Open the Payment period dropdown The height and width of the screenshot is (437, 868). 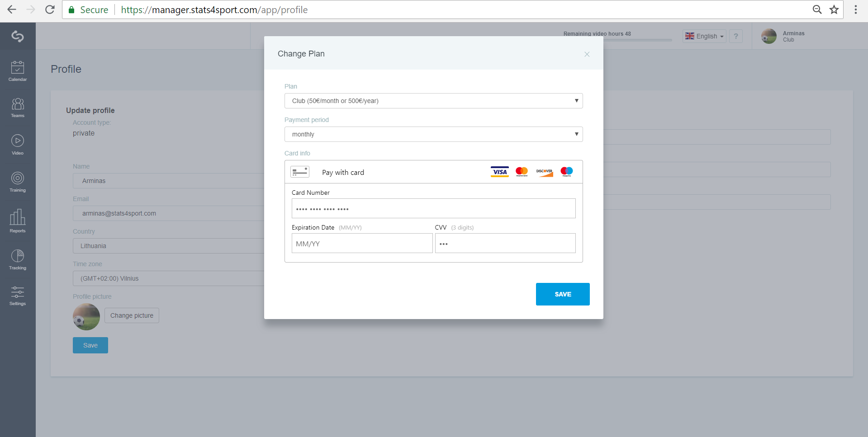coord(433,134)
